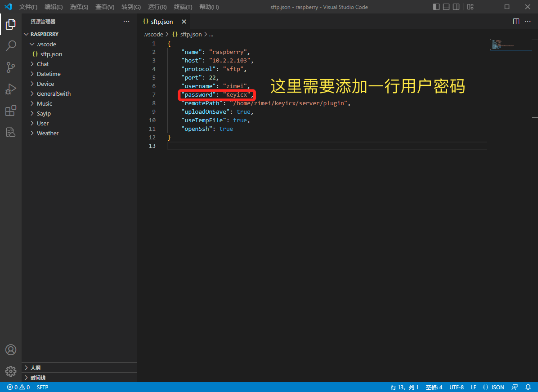Open the 编辑(E) menu
This screenshot has height=392, width=538.
(54, 7)
